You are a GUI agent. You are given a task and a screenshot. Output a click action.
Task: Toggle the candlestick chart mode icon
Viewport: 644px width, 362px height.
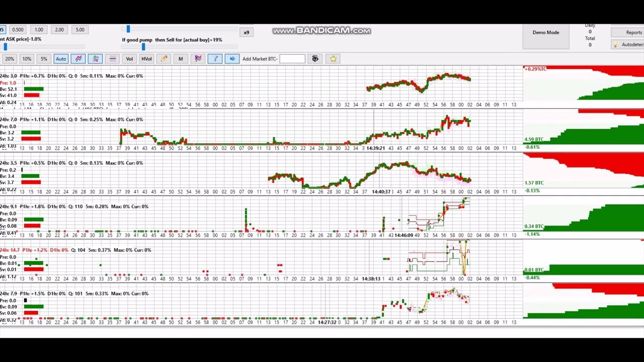(x=95, y=59)
